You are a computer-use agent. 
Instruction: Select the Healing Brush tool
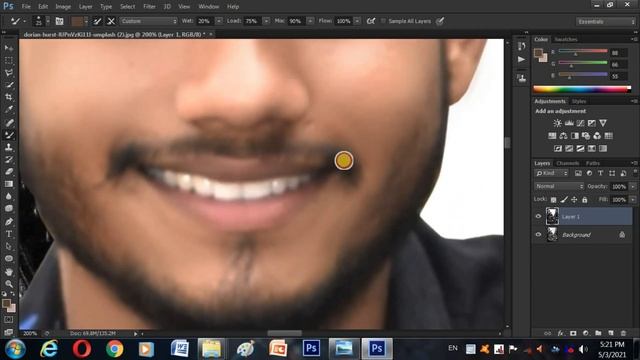tap(9, 122)
